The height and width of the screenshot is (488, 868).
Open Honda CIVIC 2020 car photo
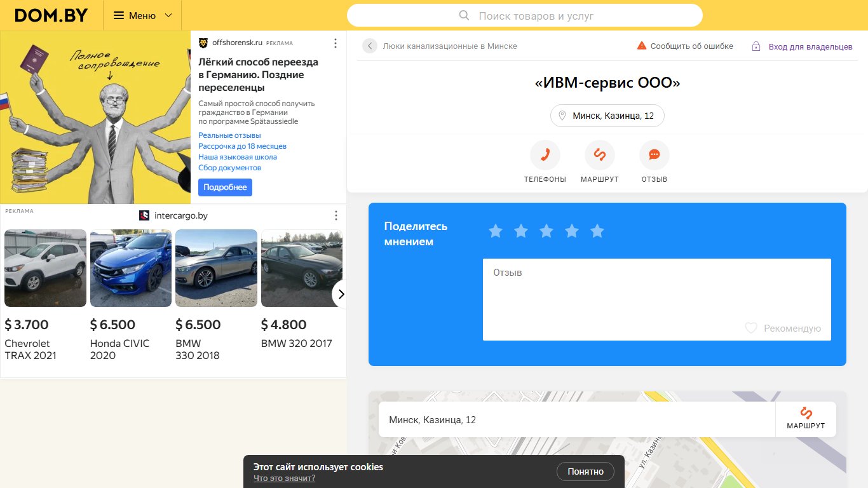[131, 268]
